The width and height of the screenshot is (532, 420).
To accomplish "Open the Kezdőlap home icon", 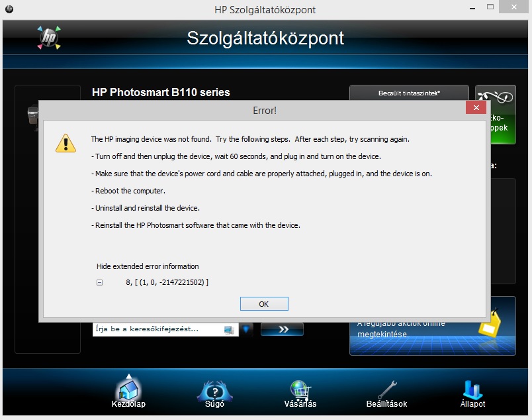I will (x=128, y=391).
